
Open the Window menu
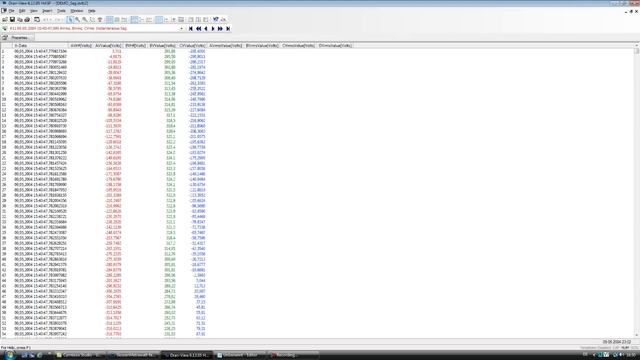pyautogui.click(x=77, y=11)
